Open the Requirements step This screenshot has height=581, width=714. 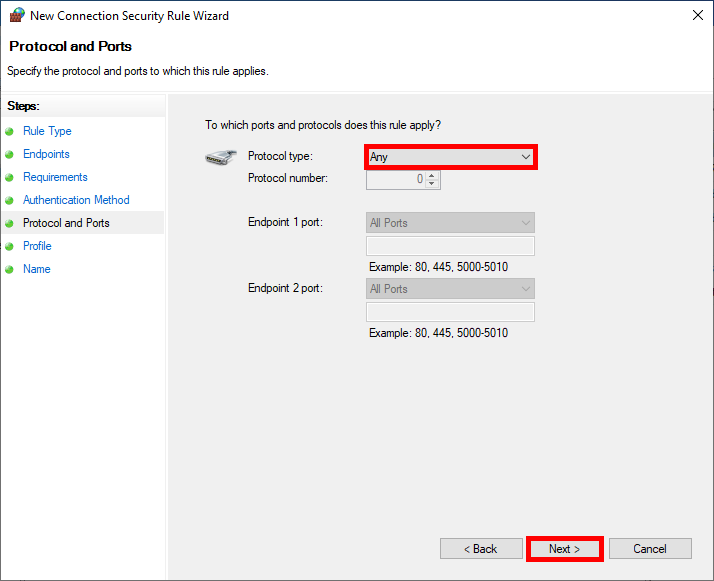[55, 177]
